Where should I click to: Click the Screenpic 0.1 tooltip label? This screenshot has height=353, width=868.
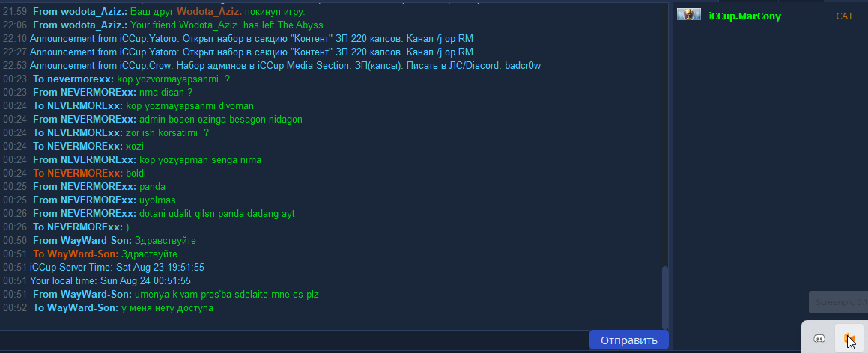(x=837, y=302)
